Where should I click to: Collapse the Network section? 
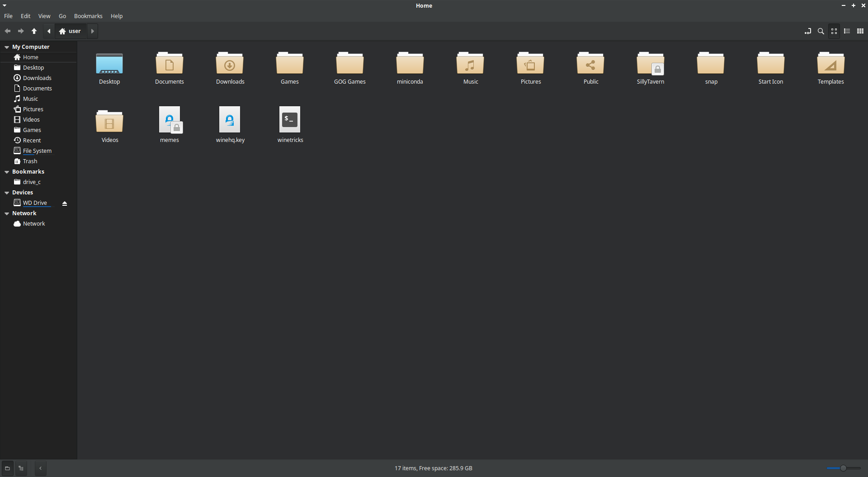click(x=7, y=213)
